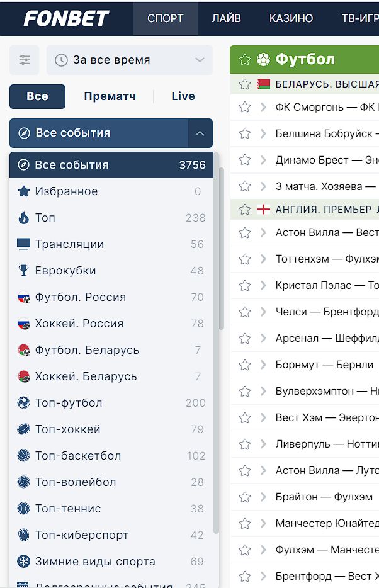Click the Избранное star icon in sidebar
Image resolution: width=379 pixels, height=588 pixels.
[24, 191]
